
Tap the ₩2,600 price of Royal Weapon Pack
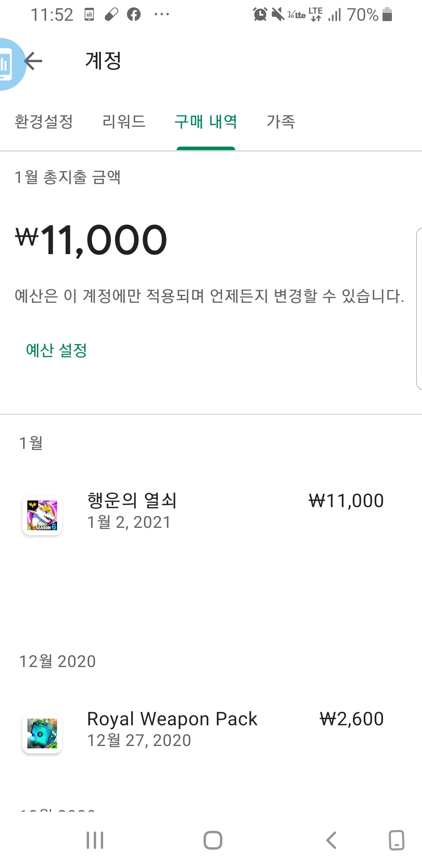click(x=352, y=719)
